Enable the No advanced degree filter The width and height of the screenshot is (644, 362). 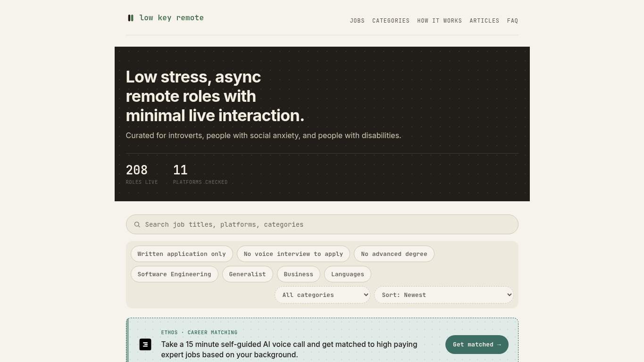coord(394,254)
